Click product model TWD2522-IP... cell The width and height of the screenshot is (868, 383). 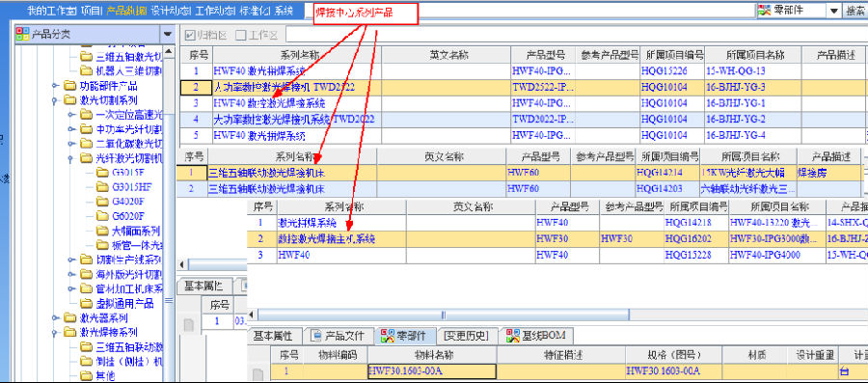tap(543, 87)
